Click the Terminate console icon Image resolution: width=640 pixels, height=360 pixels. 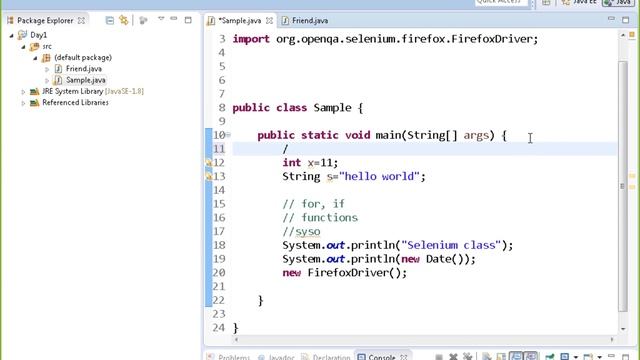click(x=439, y=357)
